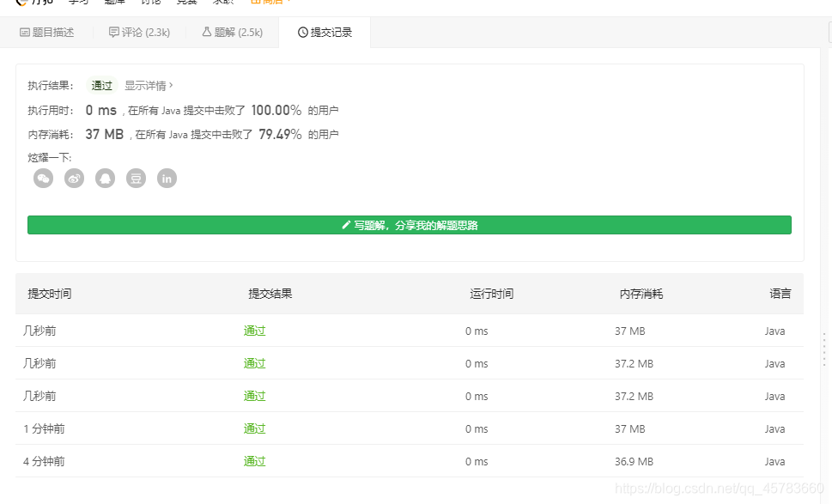Open 通过 link for 36.9 MB submission
This screenshot has height=504, width=832.
pyautogui.click(x=254, y=461)
